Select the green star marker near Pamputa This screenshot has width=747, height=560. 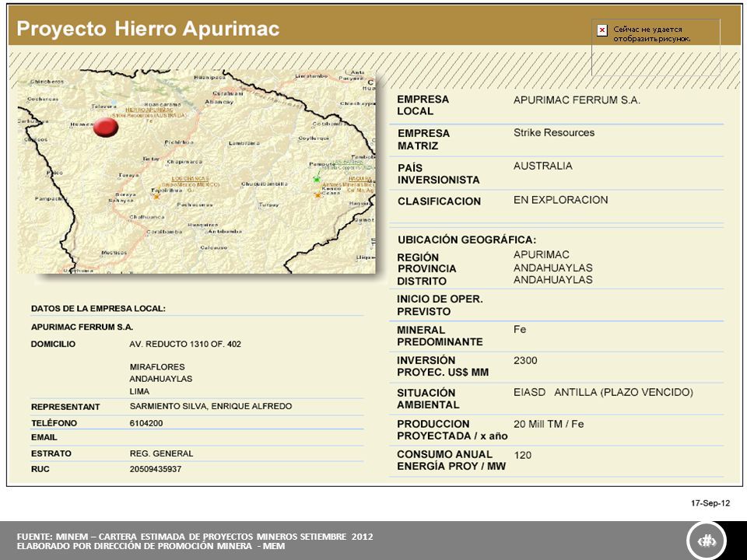click(317, 179)
